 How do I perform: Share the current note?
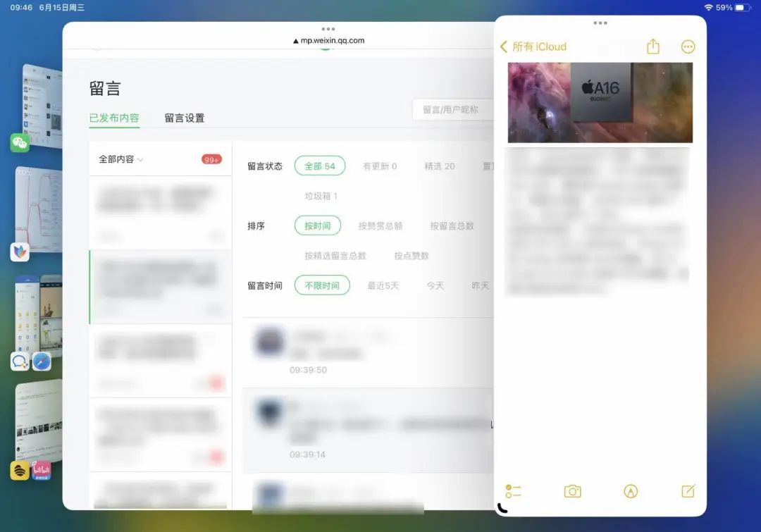click(x=652, y=47)
